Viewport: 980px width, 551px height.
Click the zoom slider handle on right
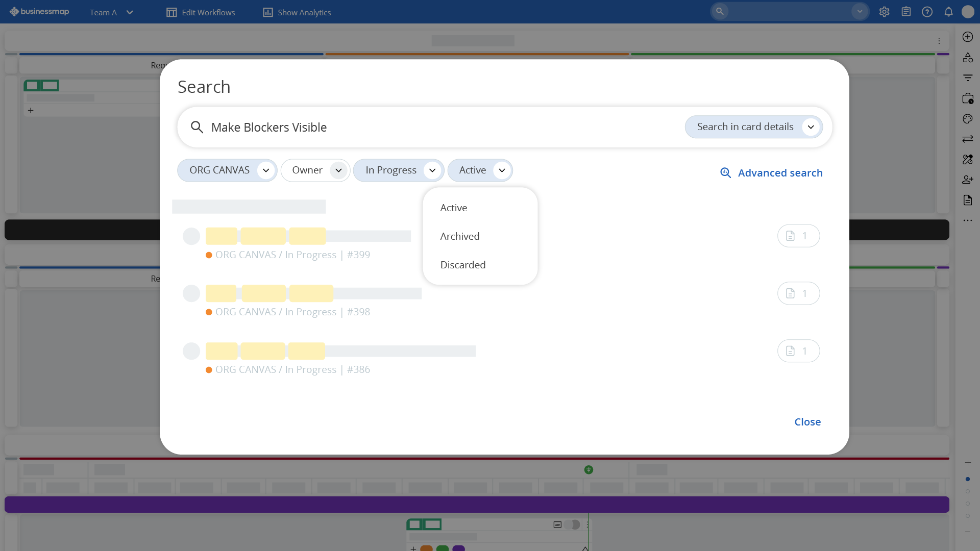(x=968, y=479)
